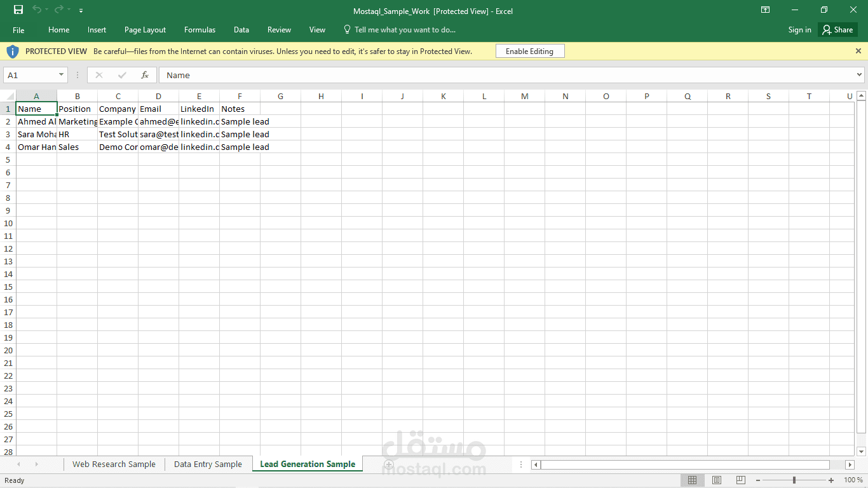Open the View tab
The width and height of the screenshot is (868, 488).
317,30
